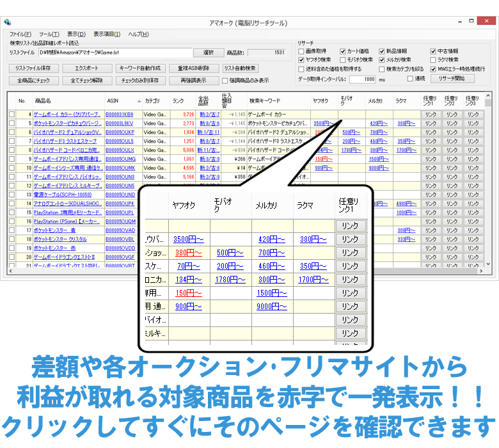Click the 全てチェック解除 button
This screenshot has width=499, height=448.
coord(86,81)
